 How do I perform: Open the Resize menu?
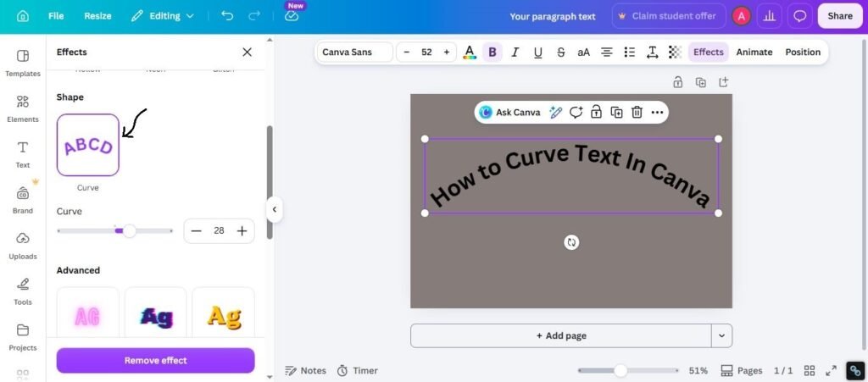point(97,16)
